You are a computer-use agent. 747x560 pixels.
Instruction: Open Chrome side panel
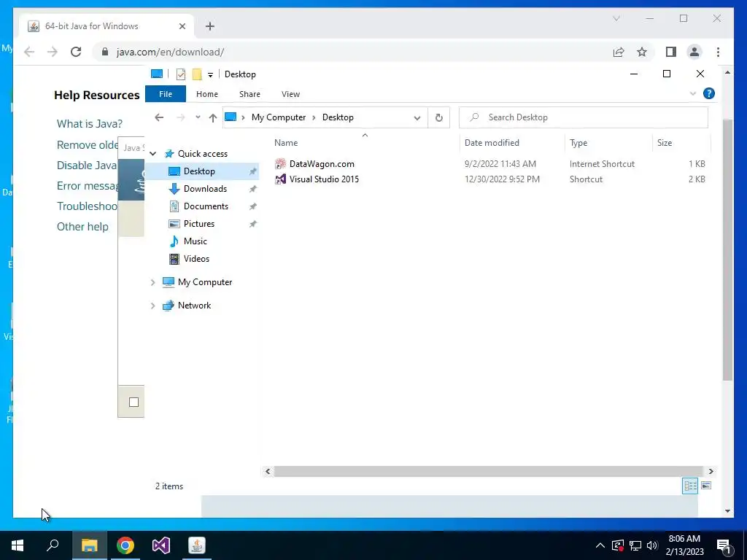point(671,52)
